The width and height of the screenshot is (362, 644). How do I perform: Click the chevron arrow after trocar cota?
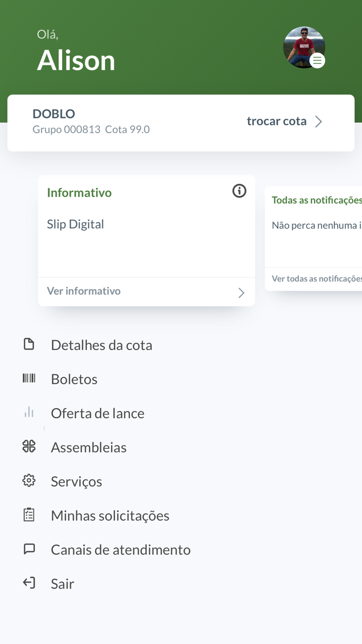coord(319,121)
